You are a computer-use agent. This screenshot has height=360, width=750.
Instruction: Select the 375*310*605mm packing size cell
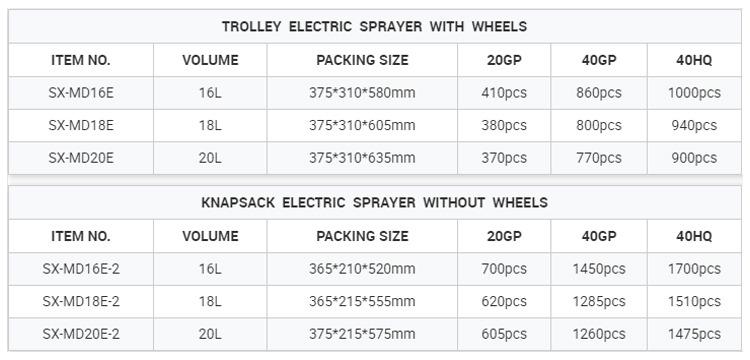coord(362,125)
